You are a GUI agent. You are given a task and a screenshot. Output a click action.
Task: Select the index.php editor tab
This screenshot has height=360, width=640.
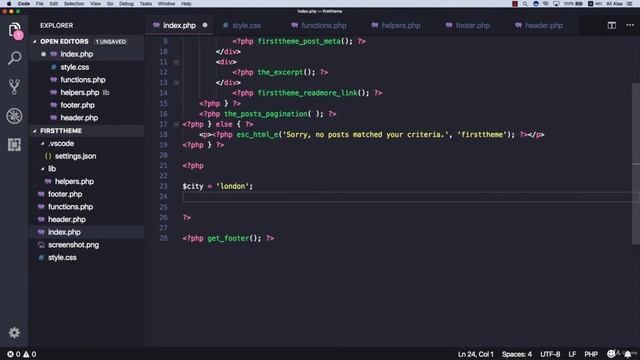(x=180, y=25)
